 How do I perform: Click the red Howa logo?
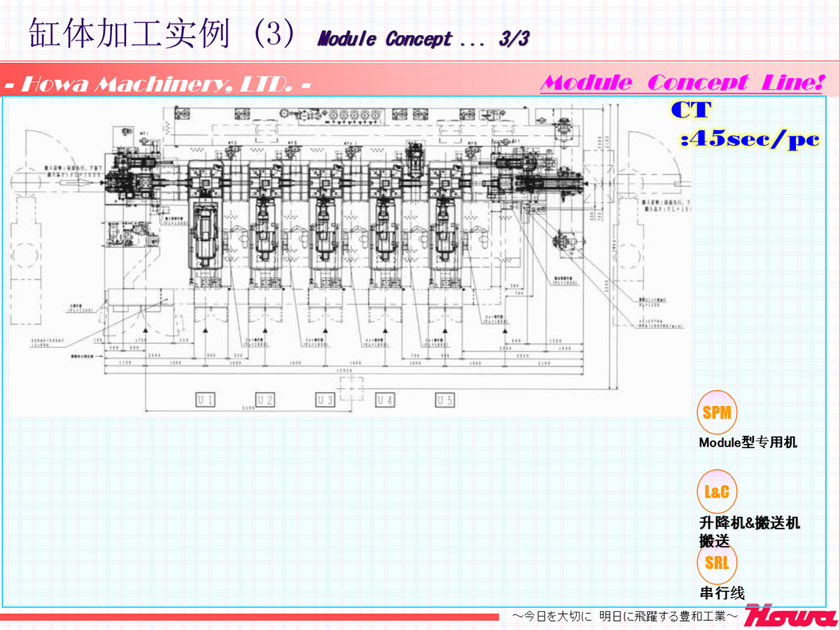790,617
